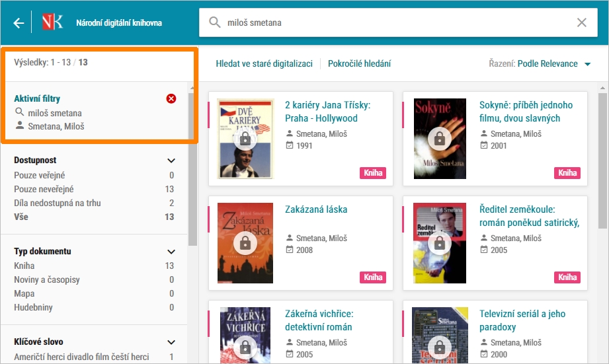This screenshot has width=609, height=364.
Task: Click the calendar icon next to 2008
Action: coord(290,250)
